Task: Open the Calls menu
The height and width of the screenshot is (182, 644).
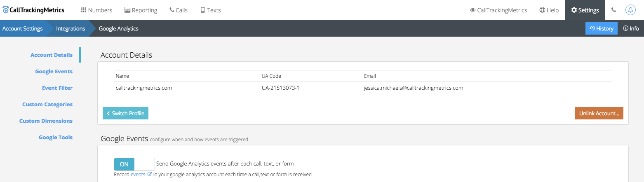Action: (178, 10)
